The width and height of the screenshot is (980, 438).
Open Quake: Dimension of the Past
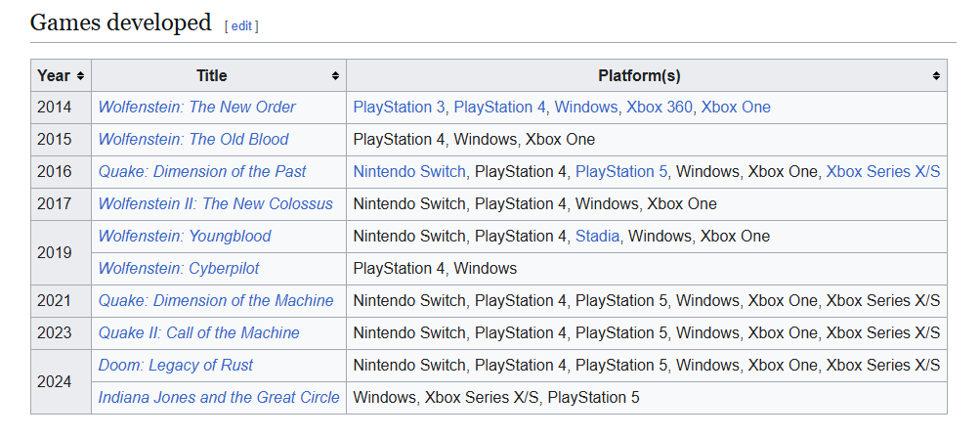[x=202, y=171]
